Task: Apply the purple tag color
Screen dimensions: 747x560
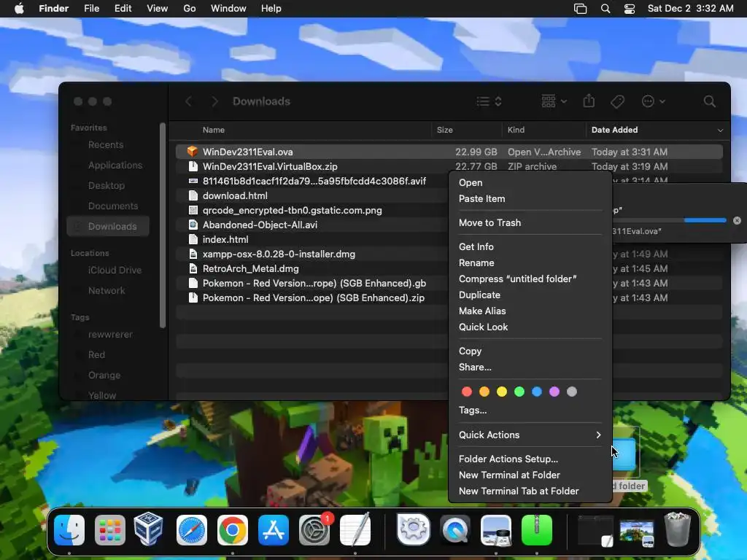Action: point(554,392)
